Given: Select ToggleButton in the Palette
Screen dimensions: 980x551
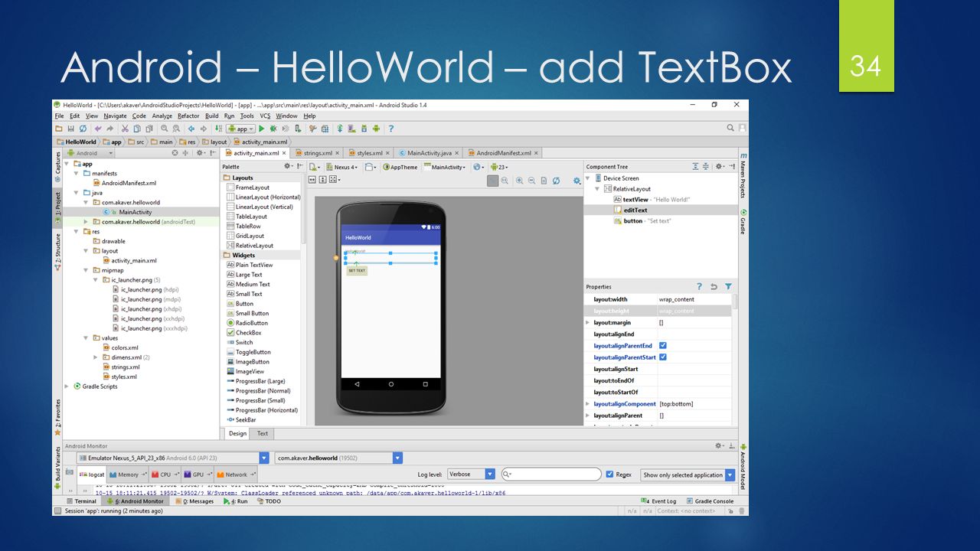Looking at the screenshot, I should click(x=249, y=352).
